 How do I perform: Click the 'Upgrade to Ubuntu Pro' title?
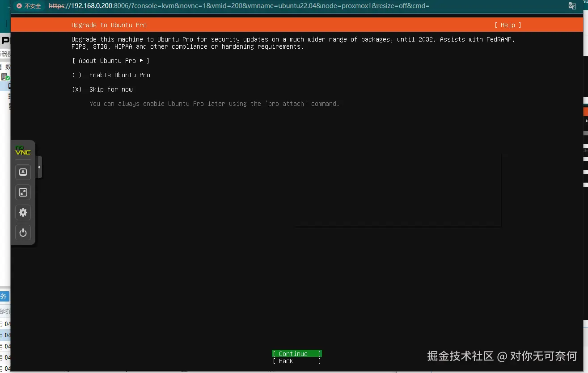point(109,25)
